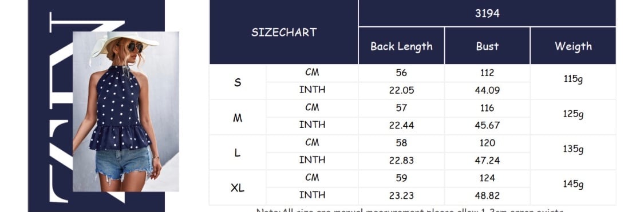Select the SIZECHART header cell

pyautogui.click(x=284, y=32)
